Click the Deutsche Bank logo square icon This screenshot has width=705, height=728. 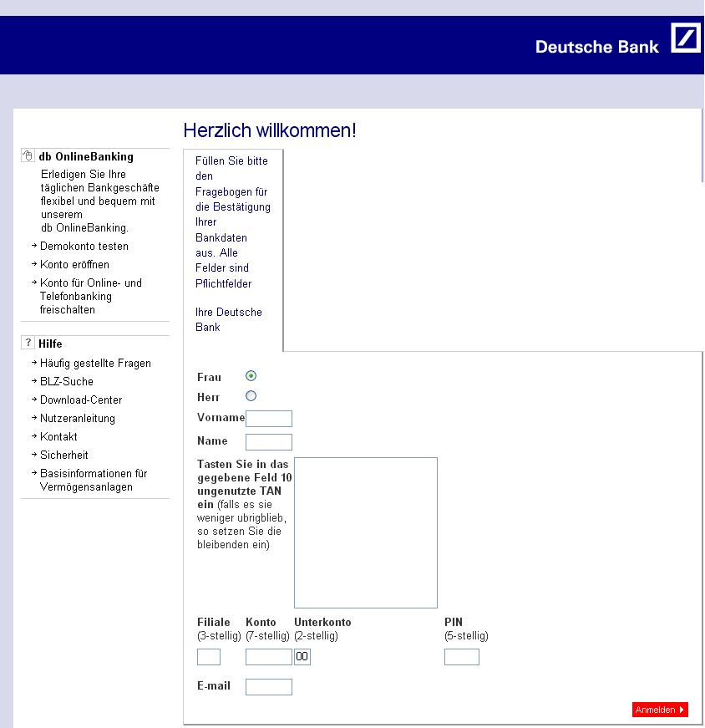[x=686, y=38]
